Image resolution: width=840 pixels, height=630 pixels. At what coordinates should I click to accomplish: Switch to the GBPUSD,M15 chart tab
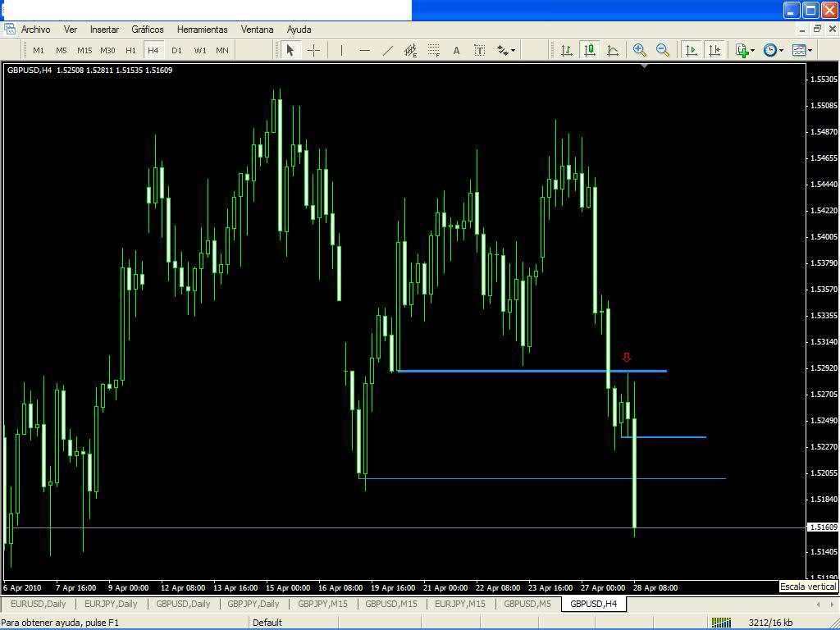point(391,604)
